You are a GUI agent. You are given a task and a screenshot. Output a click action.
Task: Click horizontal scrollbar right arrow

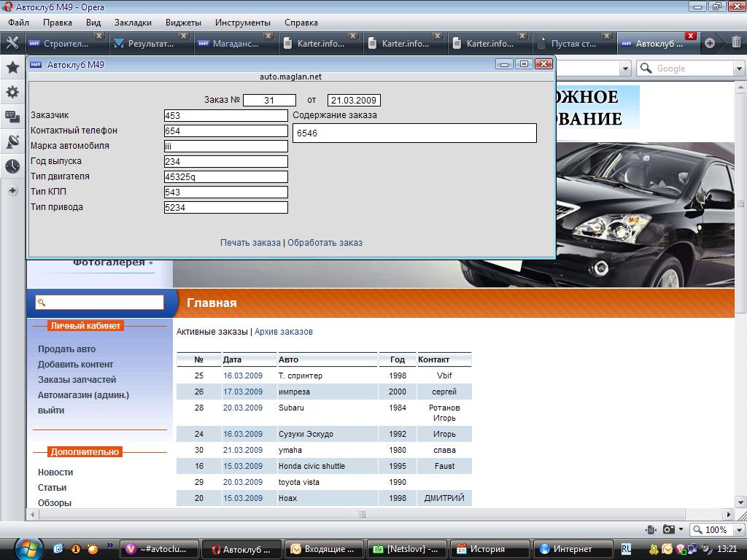pyautogui.click(x=728, y=514)
